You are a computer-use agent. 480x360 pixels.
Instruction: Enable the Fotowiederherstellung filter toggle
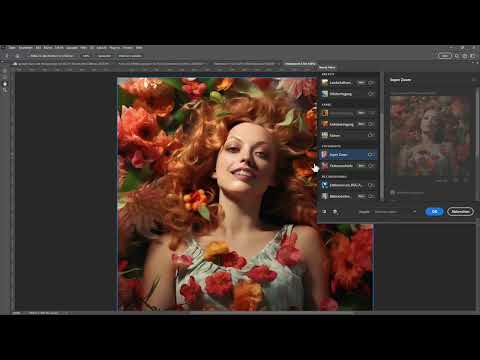click(x=371, y=196)
